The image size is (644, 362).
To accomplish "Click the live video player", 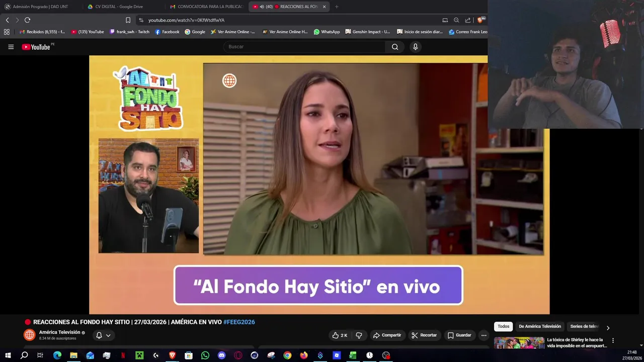I will tap(319, 185).
